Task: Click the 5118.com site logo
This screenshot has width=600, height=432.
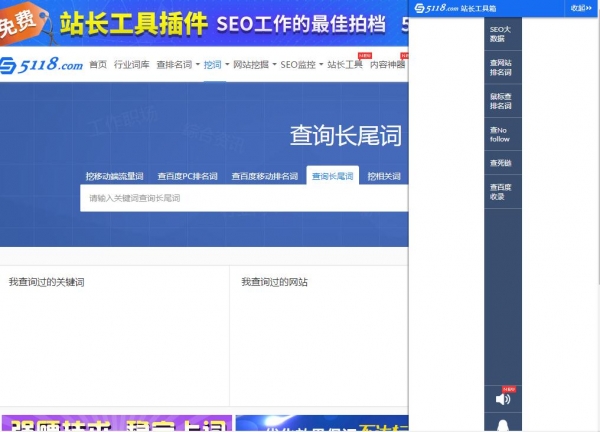Action: (x=41, y=65)
